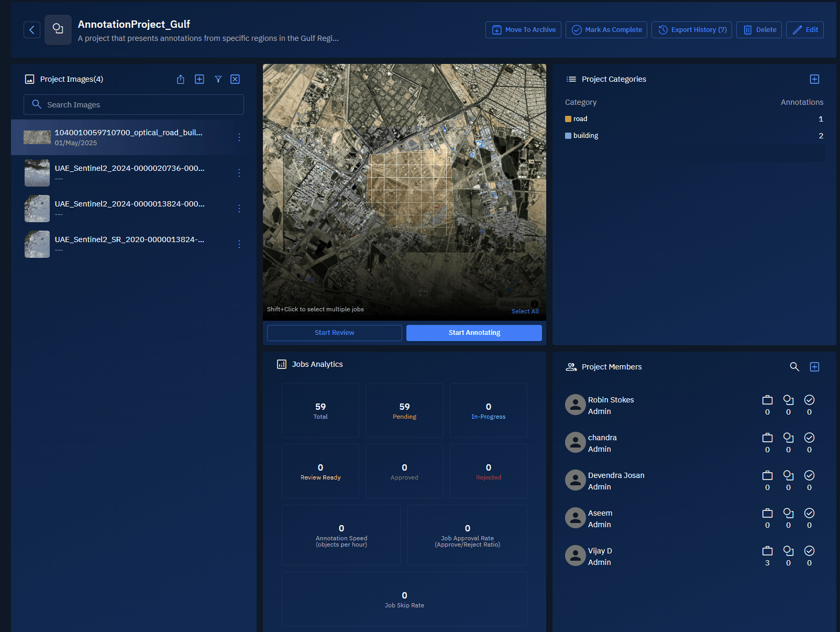Open options menu for UAE_Sentinel2_2024-0000020736 image

point(239,173)
